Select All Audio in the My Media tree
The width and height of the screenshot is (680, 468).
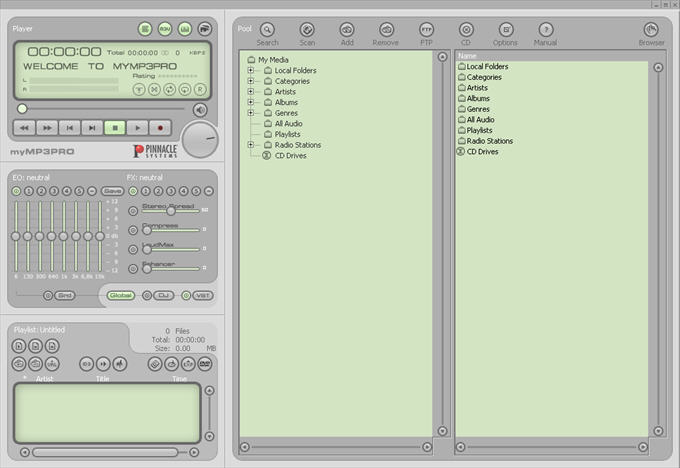click(x=288, y=124)
